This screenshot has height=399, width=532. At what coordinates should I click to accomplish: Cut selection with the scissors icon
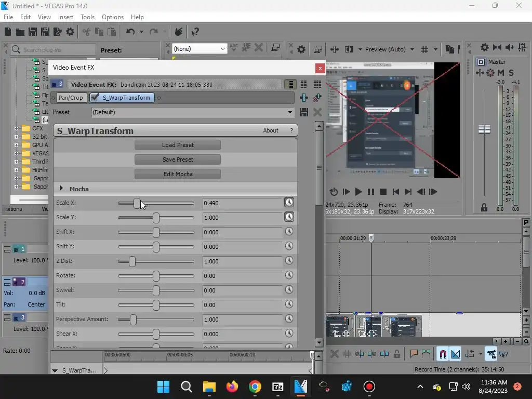pyautogui.click(x=87, y=32)
